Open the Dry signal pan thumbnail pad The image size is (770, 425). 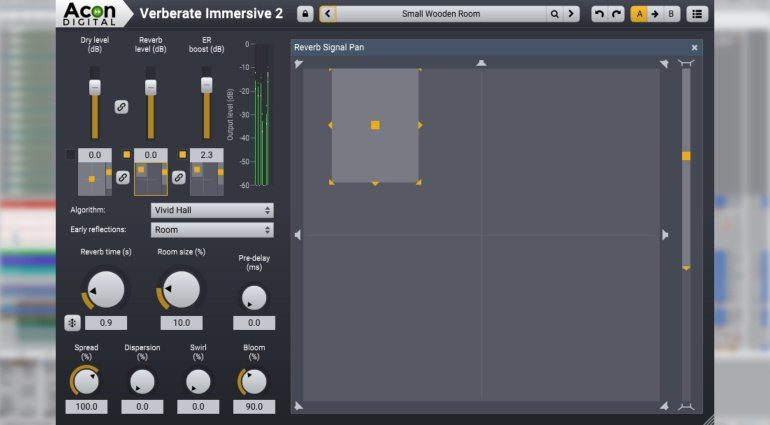pyautogui.click(x=95, y=179)
